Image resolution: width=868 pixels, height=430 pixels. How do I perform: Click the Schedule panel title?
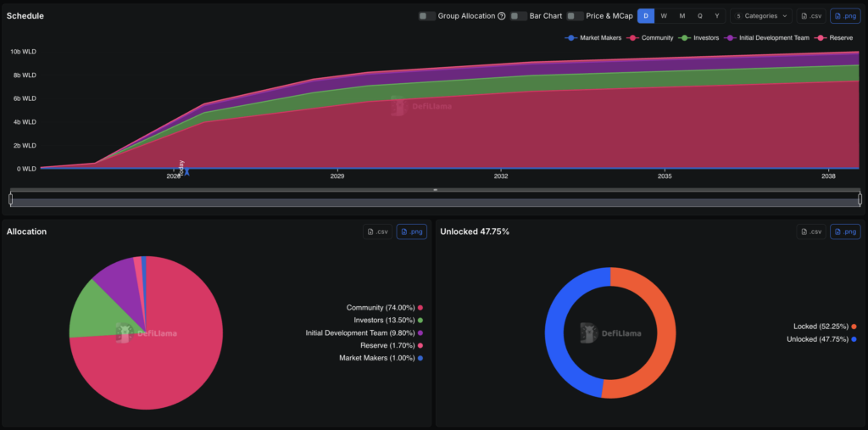25,16
